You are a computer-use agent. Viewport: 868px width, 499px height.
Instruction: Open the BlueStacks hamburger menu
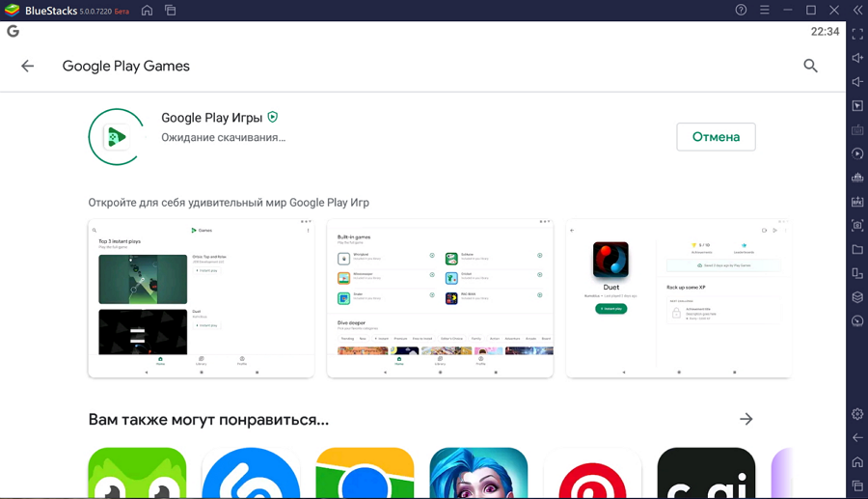tap(765, 10)
